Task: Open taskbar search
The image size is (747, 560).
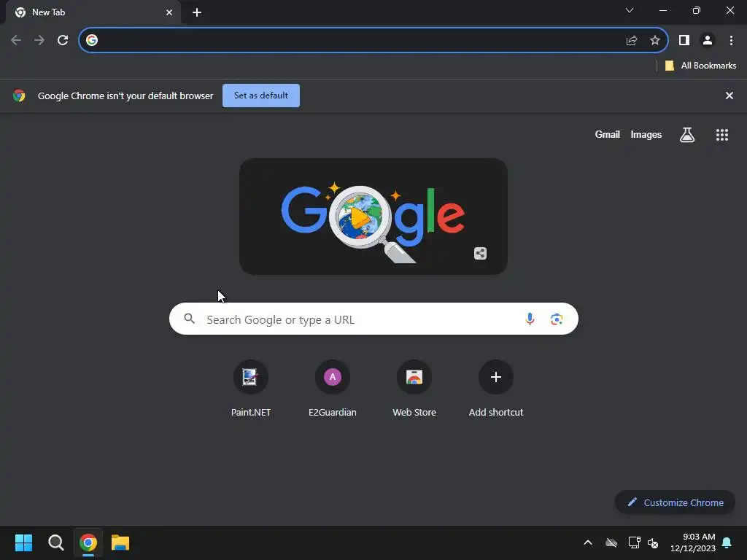Action: (55, 542)
